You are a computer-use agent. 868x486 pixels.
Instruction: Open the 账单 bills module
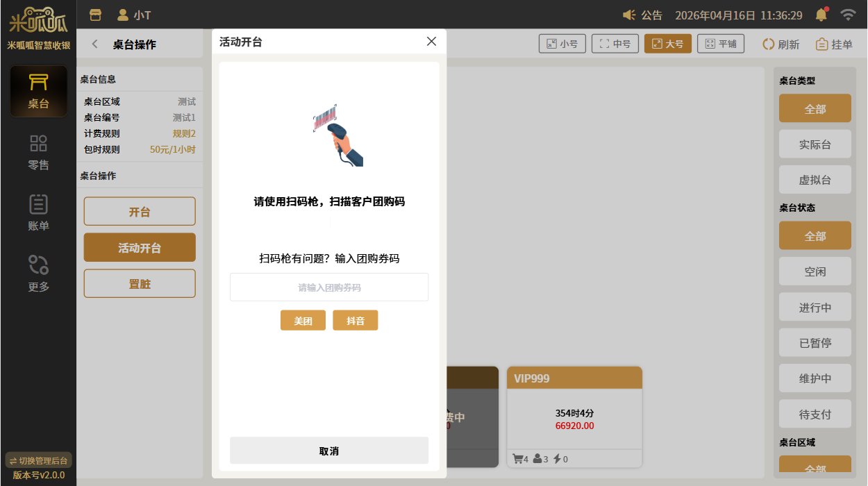tap(38, 213)
